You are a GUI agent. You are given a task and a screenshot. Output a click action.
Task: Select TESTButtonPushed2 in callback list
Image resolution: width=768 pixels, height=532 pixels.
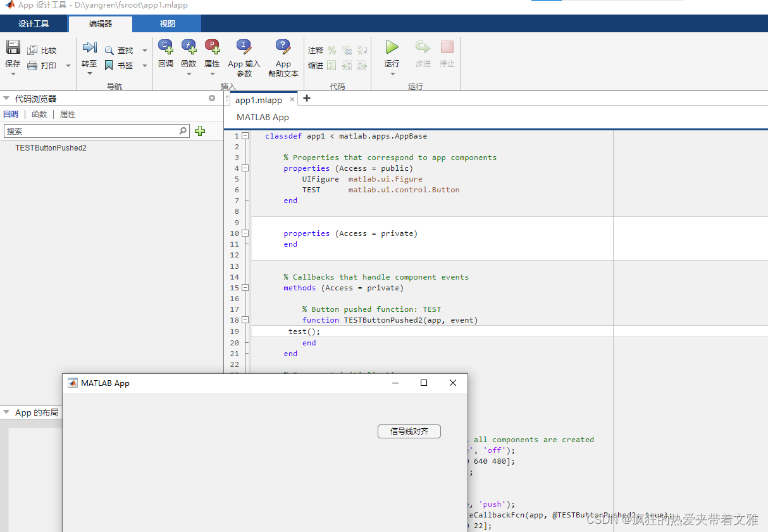(51, 148)
